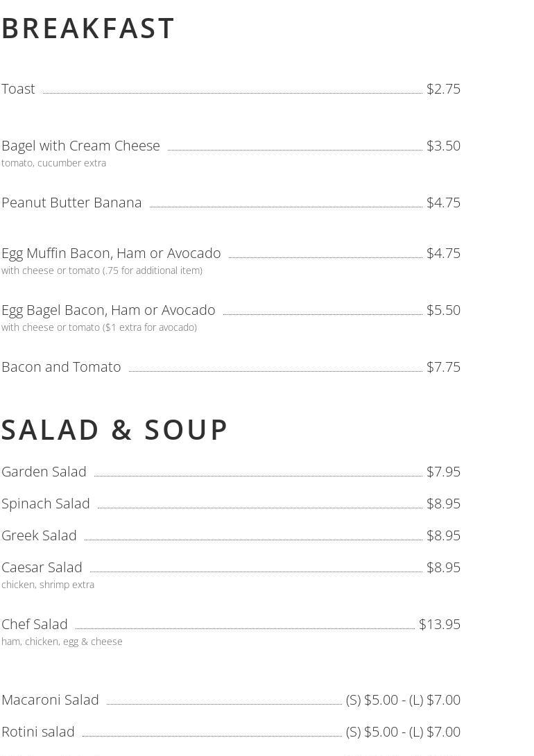
Task: Click the tomato, cucumber extra note
Action: 53,163
